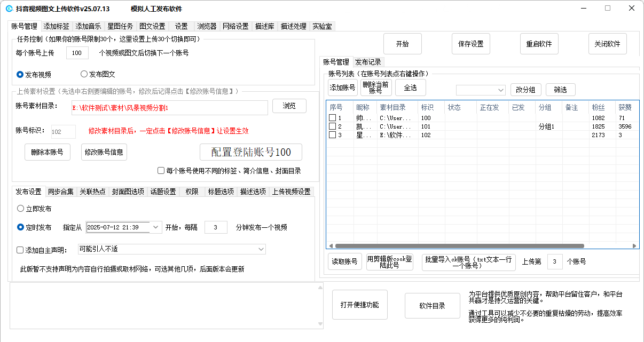644x342 pixels.
Task: Click the 删除本账号 button
Action: (48, 152)
